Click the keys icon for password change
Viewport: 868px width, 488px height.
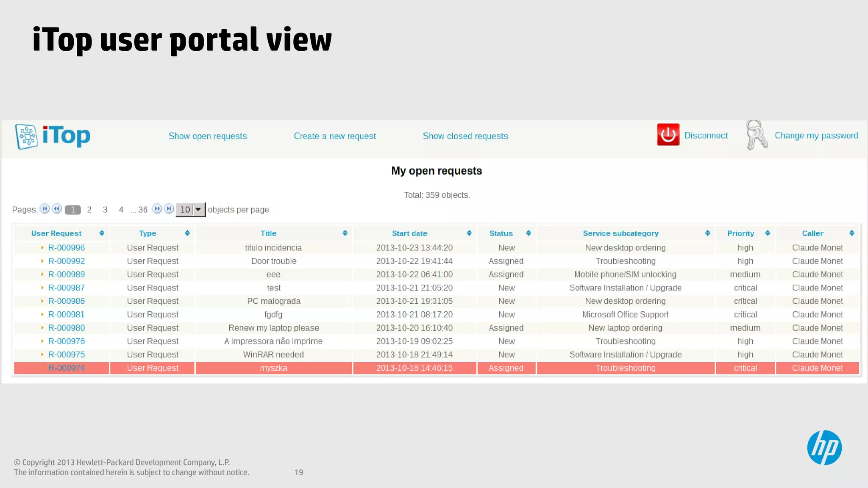click(757, 135)
